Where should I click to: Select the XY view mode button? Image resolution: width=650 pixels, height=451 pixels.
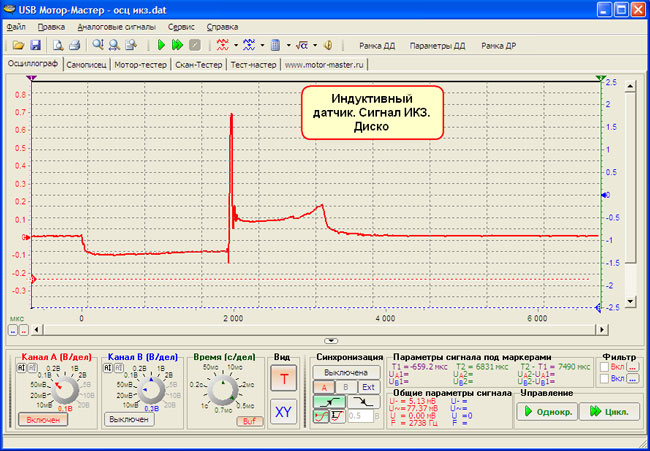point(283,410)
